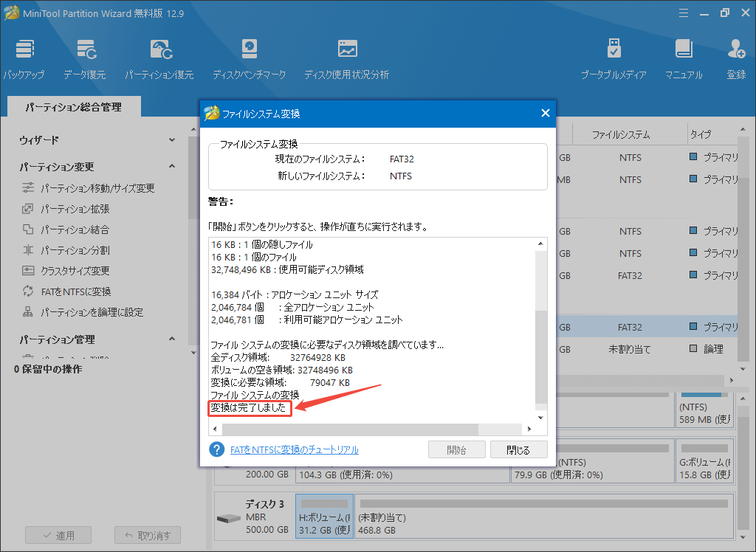Select H:ボリューム partition block on Disk 3
This screenshot has width=756, height=552.
[325, 517]
